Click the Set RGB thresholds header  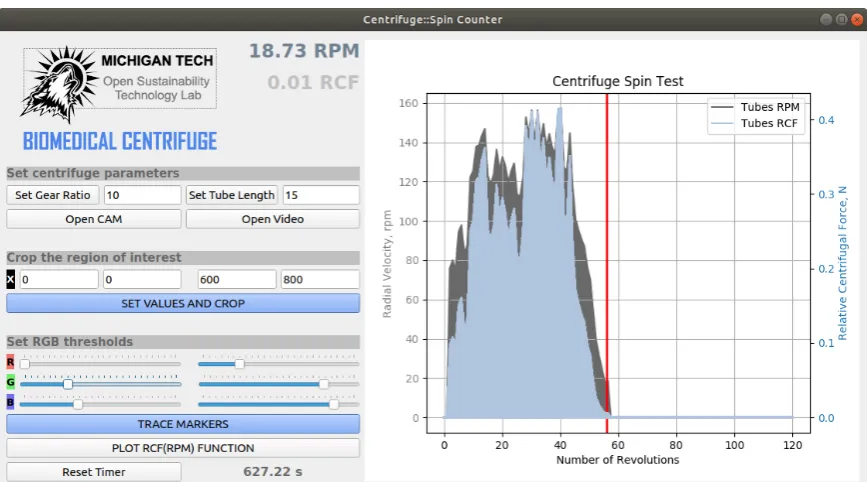coord(183,342)
